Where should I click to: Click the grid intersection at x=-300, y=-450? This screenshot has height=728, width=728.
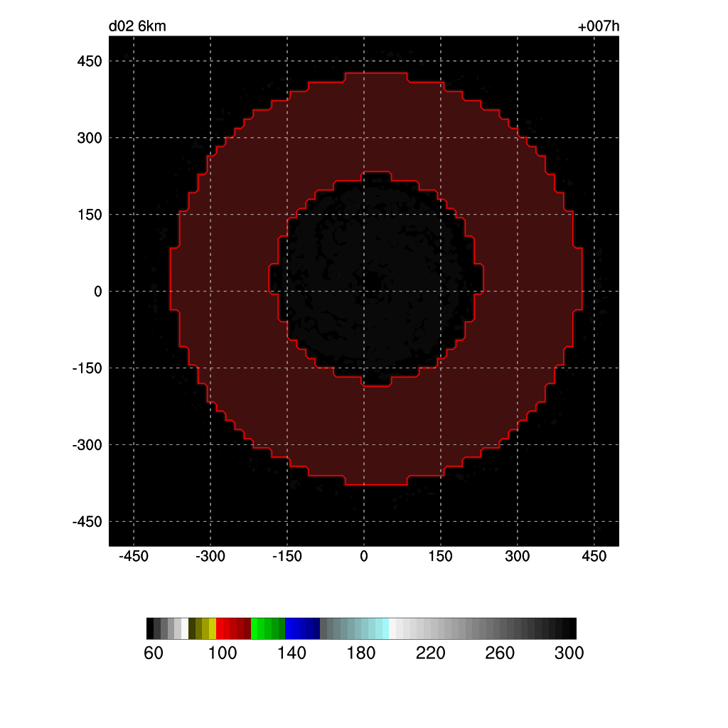[210, 522]
